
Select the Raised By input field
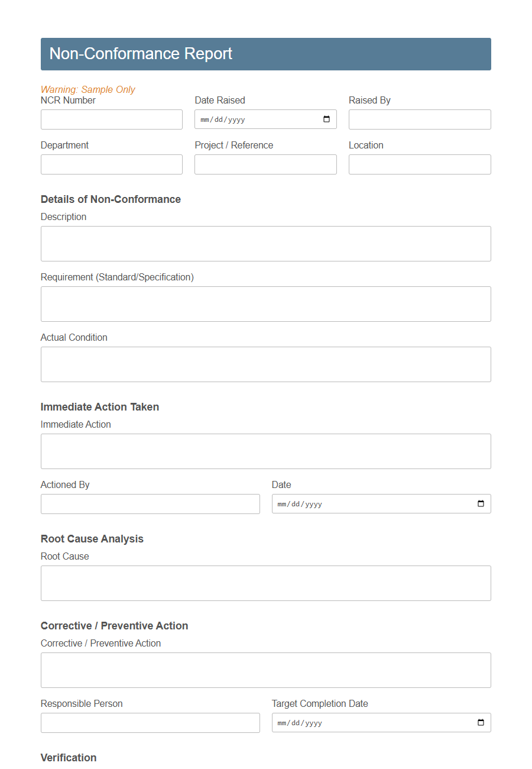(420, 119)
